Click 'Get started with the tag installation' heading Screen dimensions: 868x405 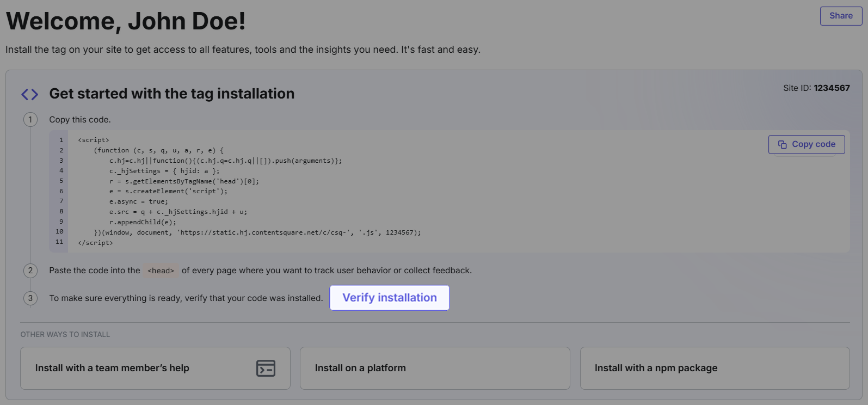pos(172,94)
